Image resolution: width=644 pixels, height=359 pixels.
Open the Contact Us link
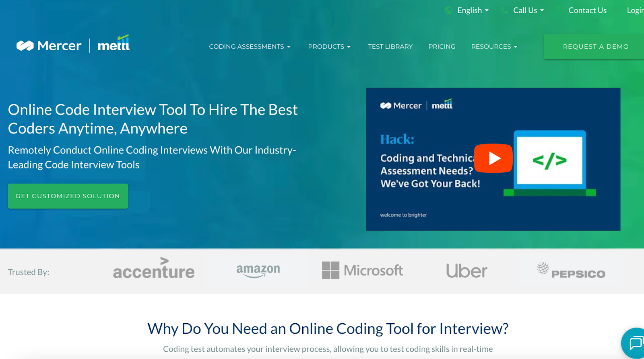click(587, 10)
